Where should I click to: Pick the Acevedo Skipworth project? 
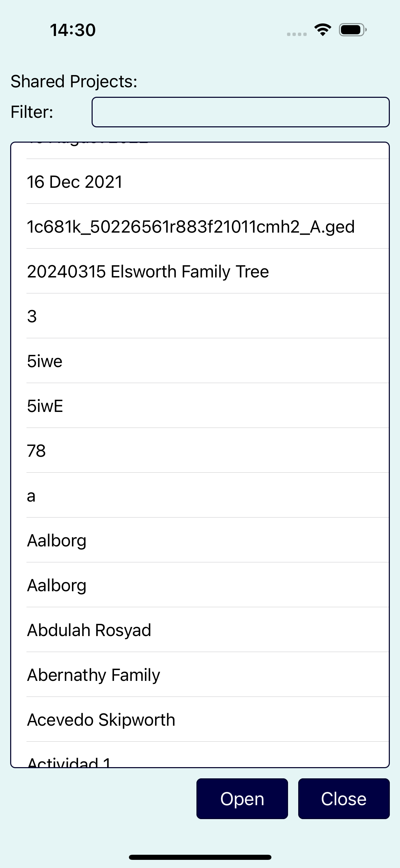point(208,719)
